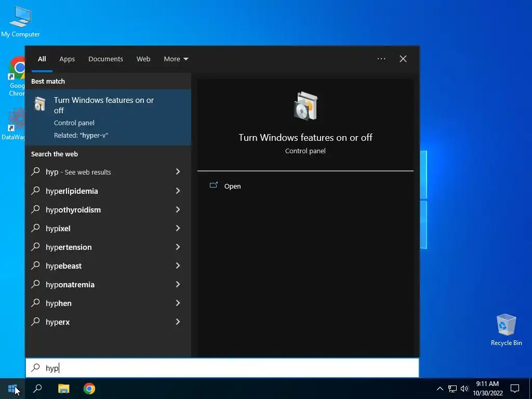The height and width of the screenshot is (399, 532).
Task: Open the Recycle Bin on desktop
Action: [506, 330]
